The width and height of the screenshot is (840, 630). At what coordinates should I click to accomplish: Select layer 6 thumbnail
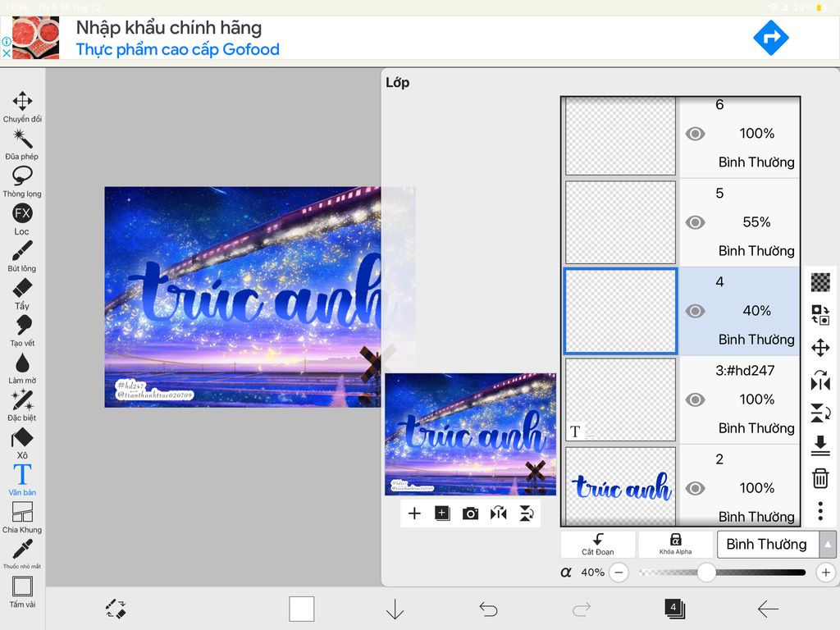[x=620, y=136]
